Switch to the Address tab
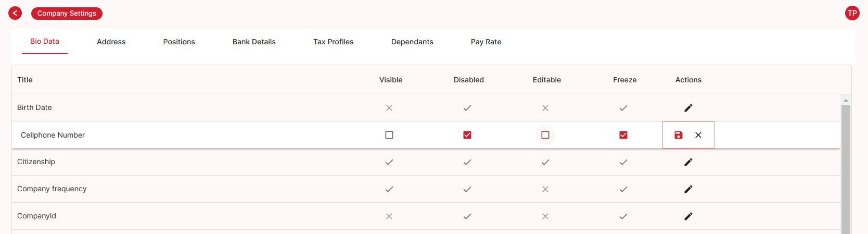Image resolution: width=868 pixels, height=234 pixels. point(111,42)
